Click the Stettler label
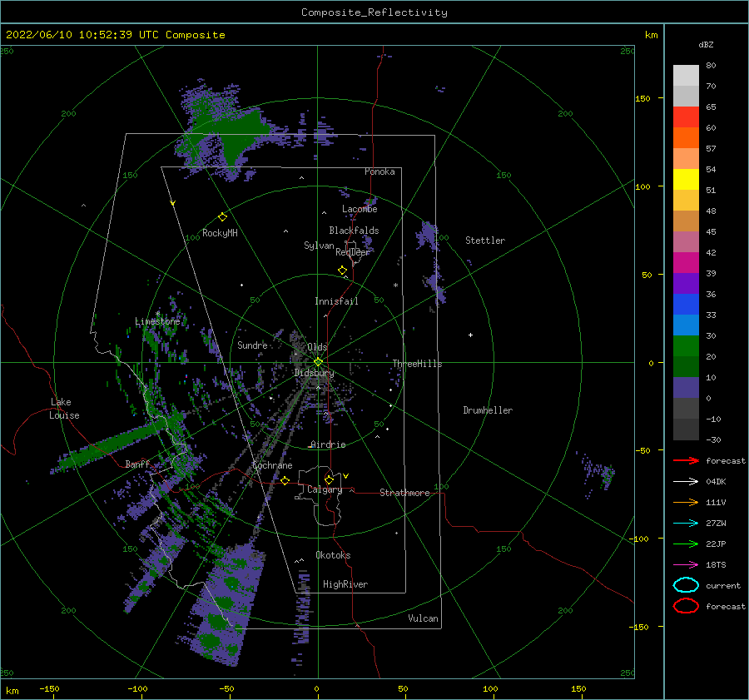 tap(485, 241)
